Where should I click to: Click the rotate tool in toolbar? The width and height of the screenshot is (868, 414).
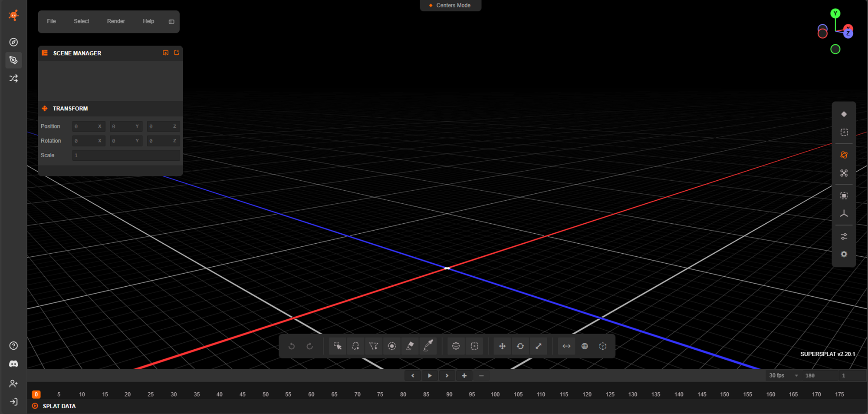(x=520, y=346)
